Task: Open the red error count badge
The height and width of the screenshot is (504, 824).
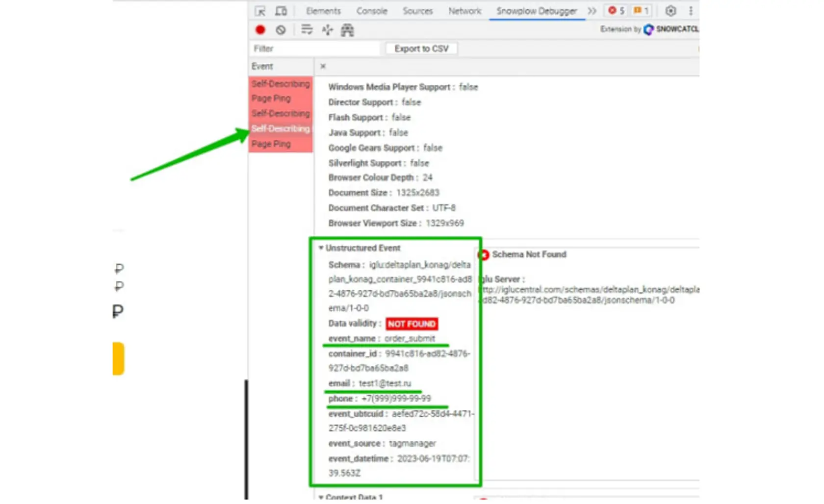Action: click(617, 10)
